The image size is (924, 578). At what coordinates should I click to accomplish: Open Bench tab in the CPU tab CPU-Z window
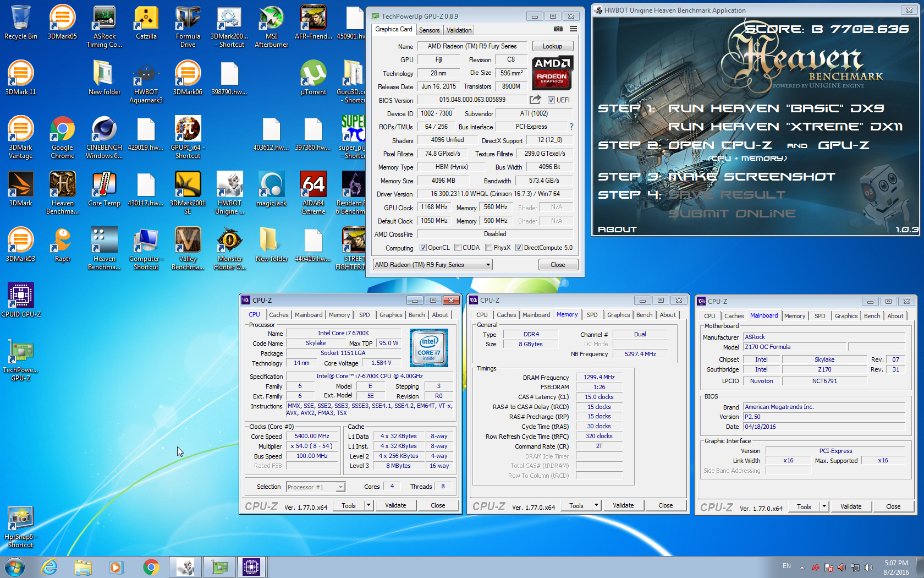(x=416, y=315)
